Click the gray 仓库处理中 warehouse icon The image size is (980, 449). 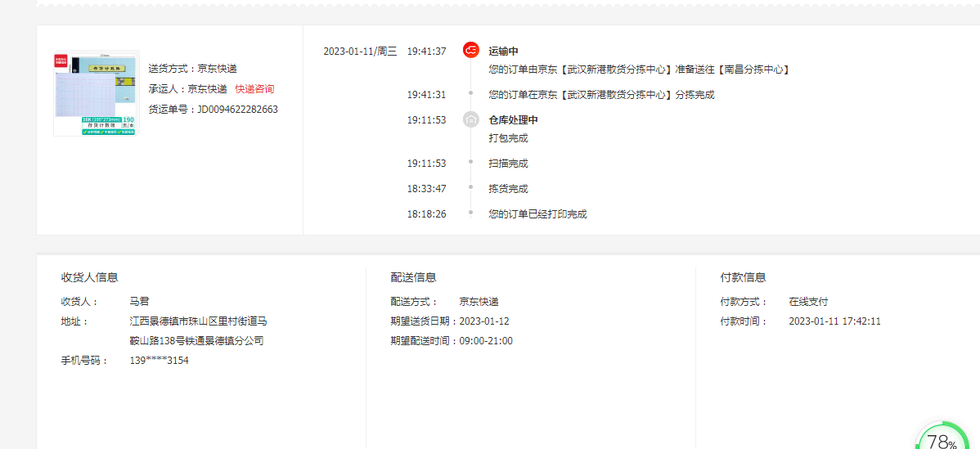(470, 119)
